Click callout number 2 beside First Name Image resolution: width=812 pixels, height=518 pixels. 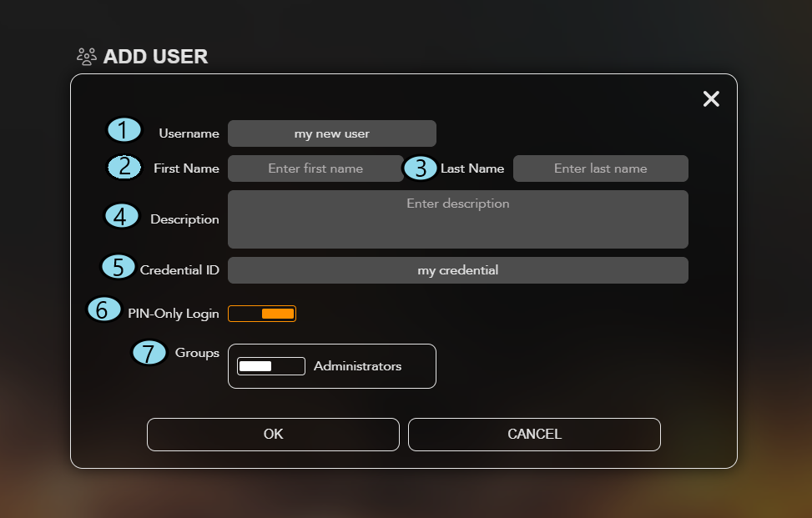[x=124, y=166]
